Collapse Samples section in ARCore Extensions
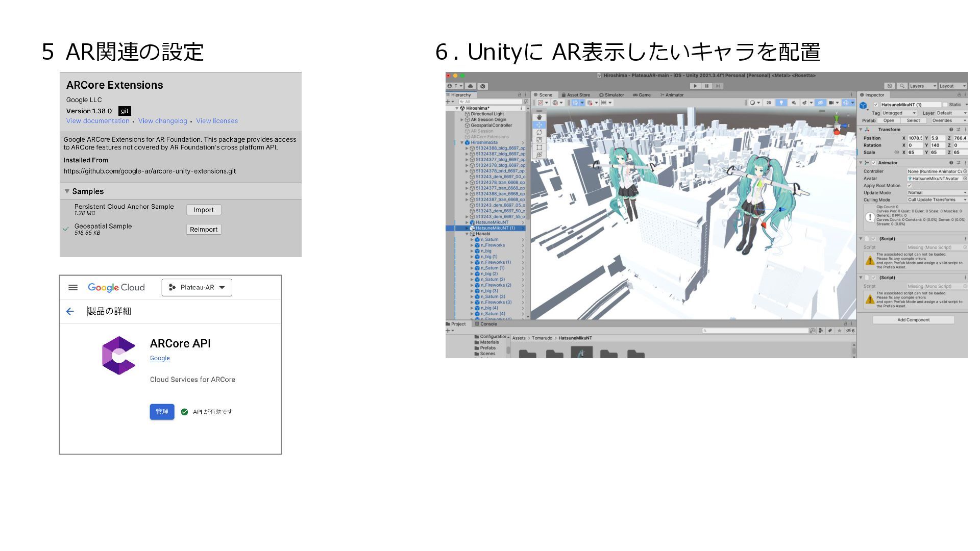The width and height of the screenshot is (980, 551). point(67,191)
